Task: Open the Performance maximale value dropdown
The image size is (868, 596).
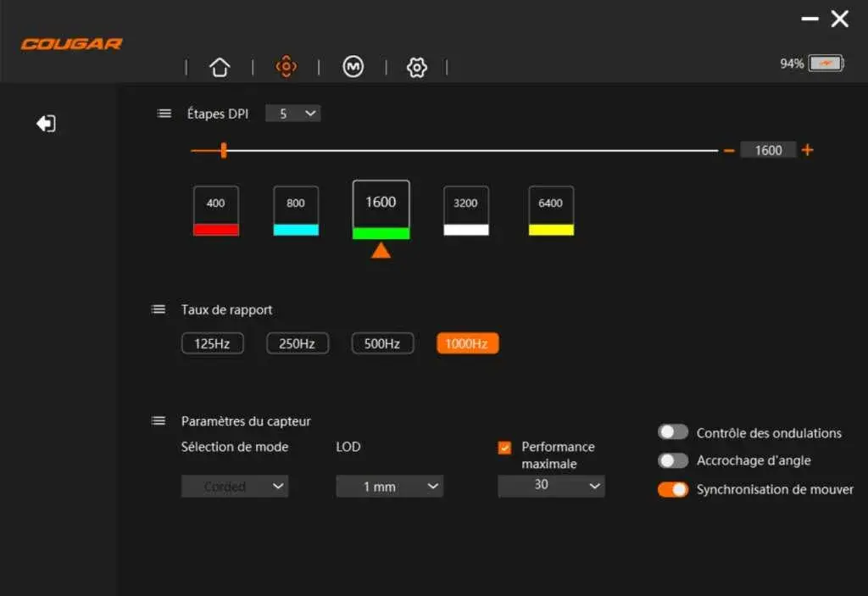Action: click(551, 486)
